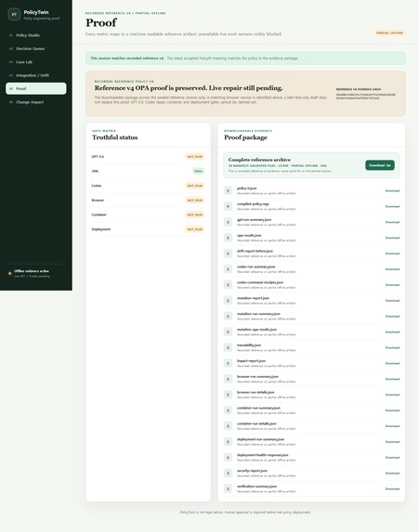Click the file icon for opa-results.json
The width and height of the screenshot is (419, 532).
coord(228,238)
